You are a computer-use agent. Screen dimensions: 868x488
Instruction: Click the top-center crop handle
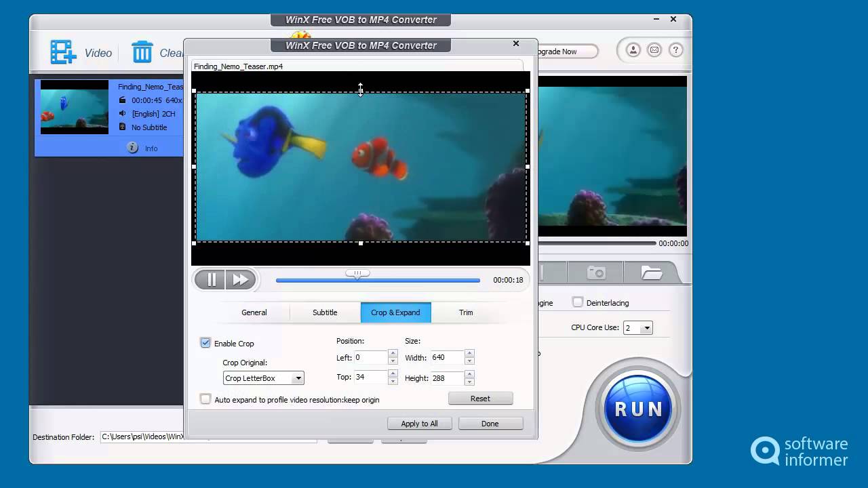(361, 91)
